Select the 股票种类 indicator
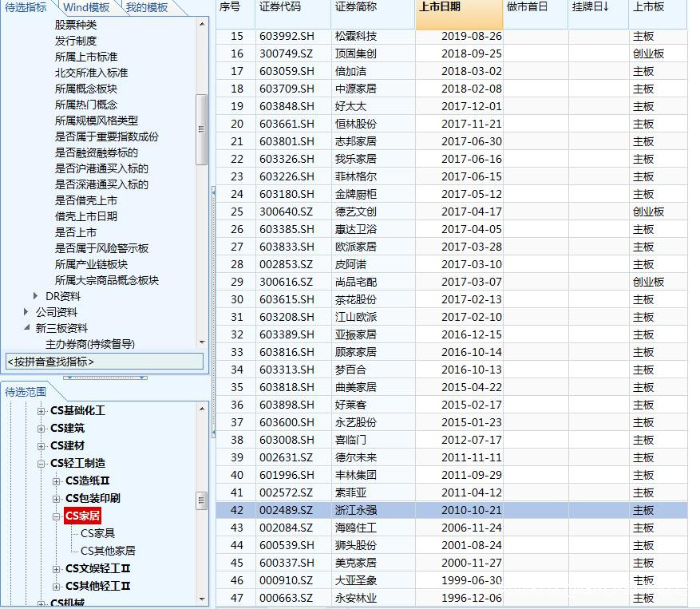700x609 pixels. tap(76, 25)
